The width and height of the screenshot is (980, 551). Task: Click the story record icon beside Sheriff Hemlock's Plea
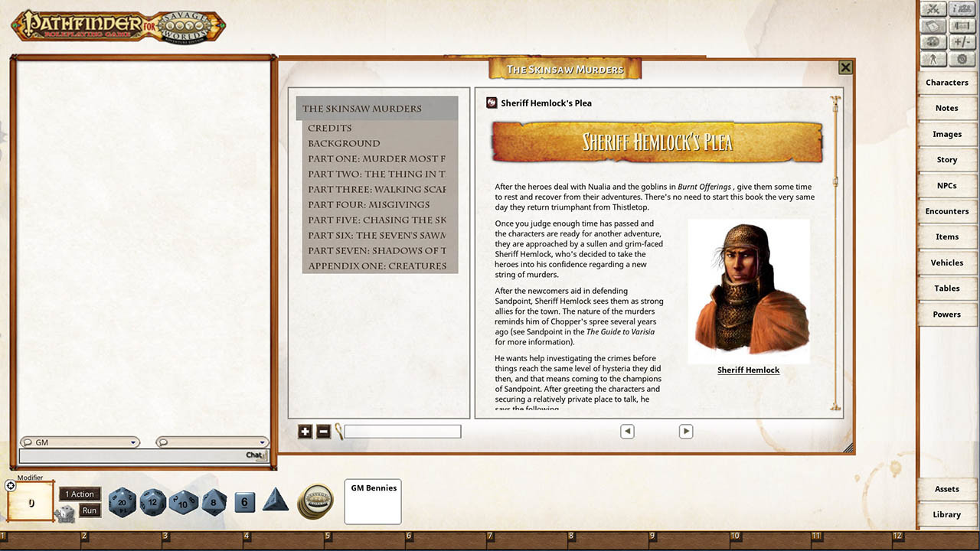[x=492, y=103]
